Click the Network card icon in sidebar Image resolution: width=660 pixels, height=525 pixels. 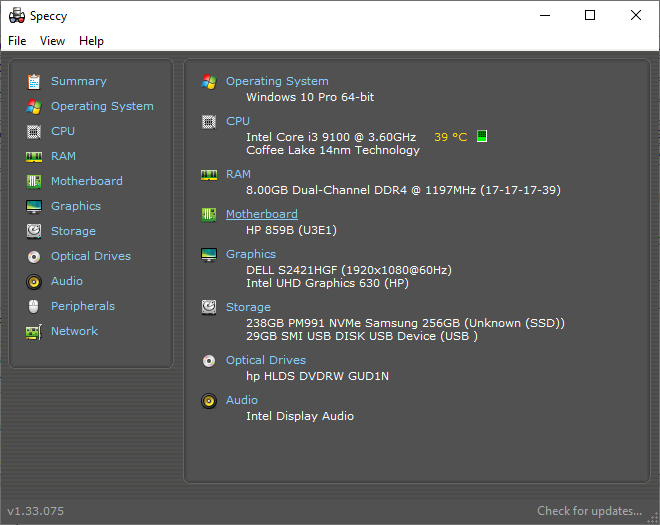[34, 332]
